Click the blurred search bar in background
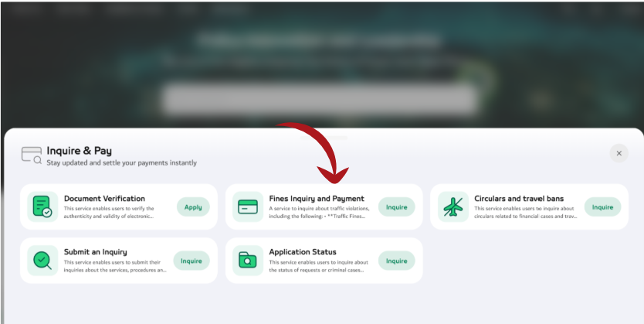This screenshot has height=324, width=644. tap(320, 99)
